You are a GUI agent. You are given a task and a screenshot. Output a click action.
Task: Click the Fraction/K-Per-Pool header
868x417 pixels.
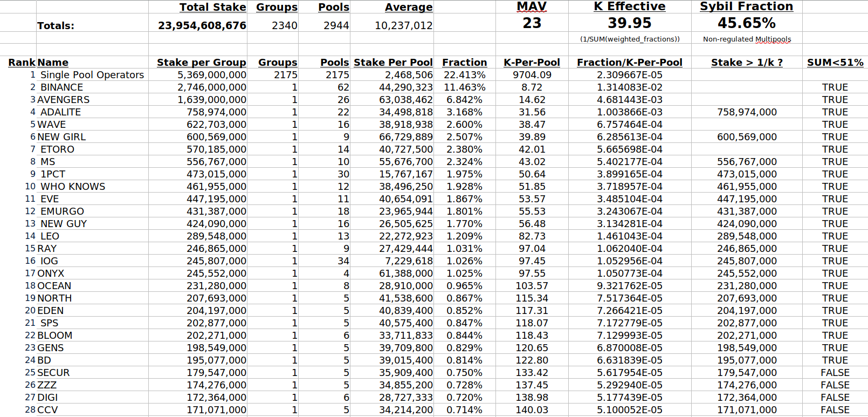630,63
